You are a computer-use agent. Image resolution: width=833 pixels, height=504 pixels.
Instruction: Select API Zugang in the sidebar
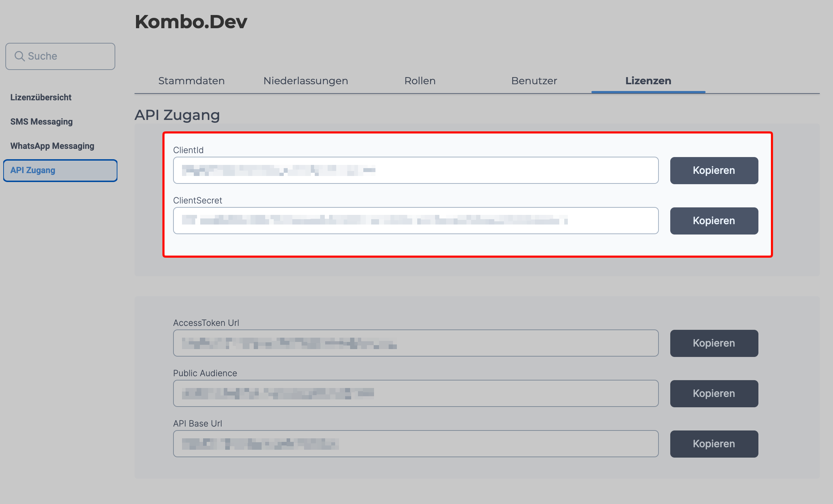pos(60,170)
